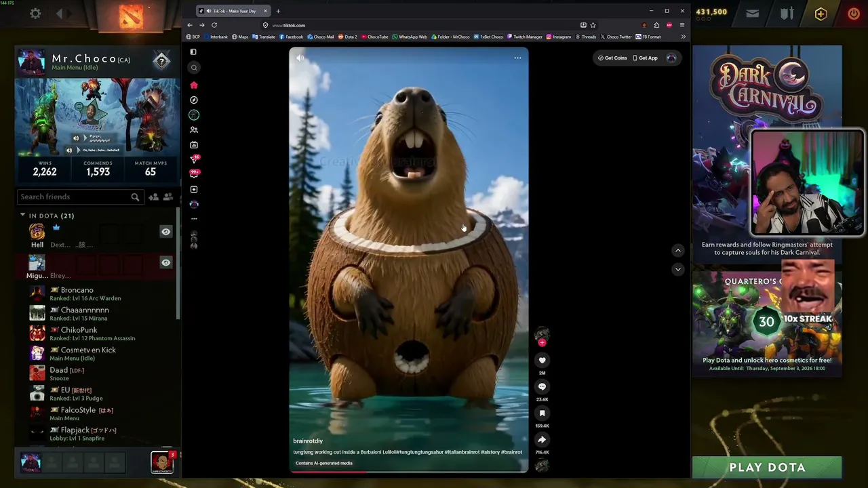Screen dimensions: 868x488
Task: Play the lower voice line on profile card
Action: tap(69, 150)
